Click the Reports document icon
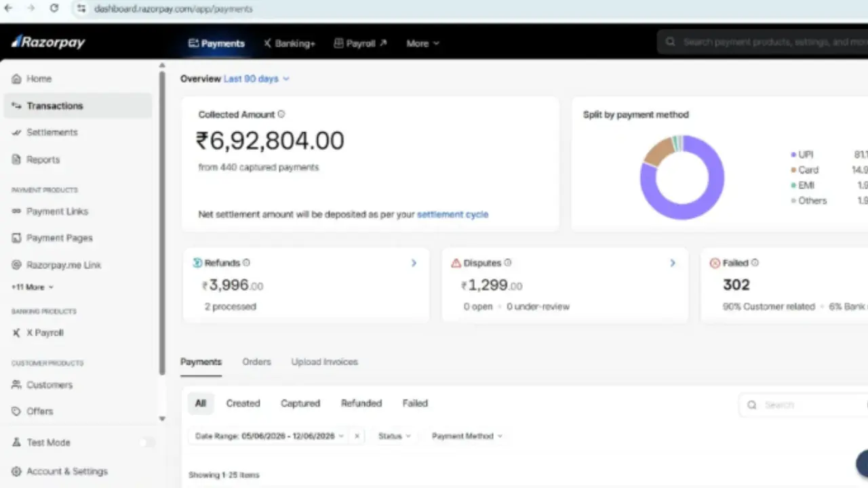The width and height of the screenshot is (868, 488). pyautogui.click(x=16, y=159)
